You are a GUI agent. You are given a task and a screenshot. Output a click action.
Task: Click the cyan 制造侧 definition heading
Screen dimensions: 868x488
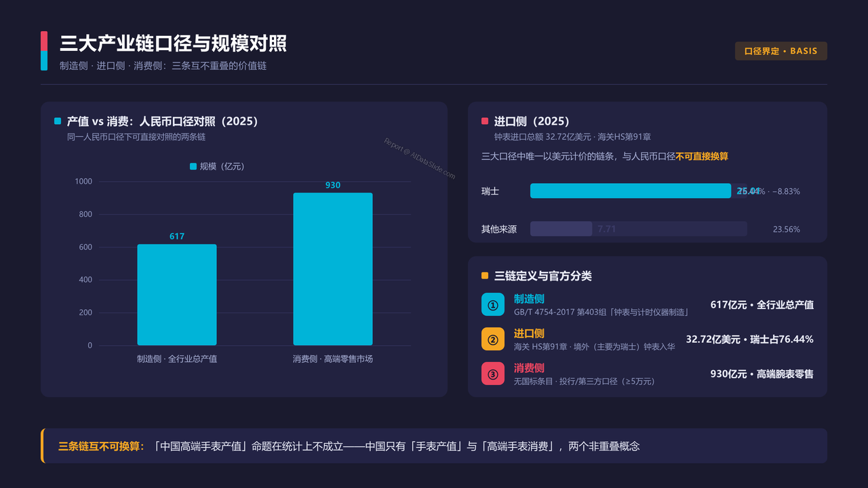coord(529,299)
